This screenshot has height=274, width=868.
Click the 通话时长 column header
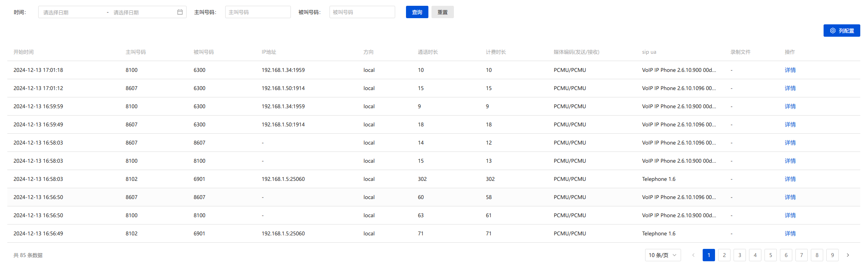pos(428,52)
